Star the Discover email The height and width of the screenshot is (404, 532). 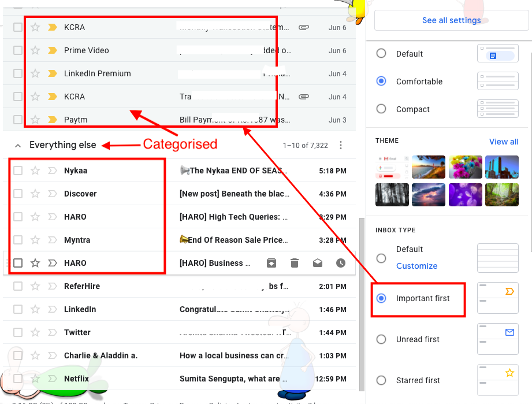point(35,194)
